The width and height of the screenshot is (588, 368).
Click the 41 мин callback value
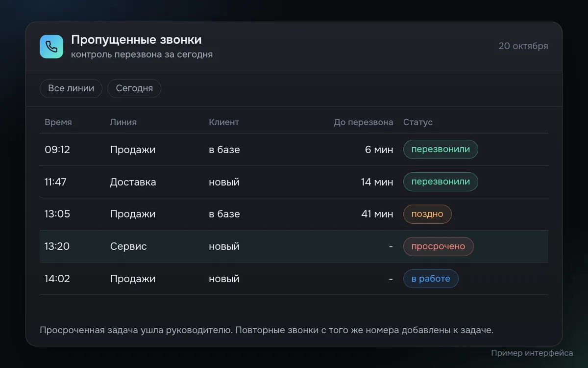[x=377, y=214]
